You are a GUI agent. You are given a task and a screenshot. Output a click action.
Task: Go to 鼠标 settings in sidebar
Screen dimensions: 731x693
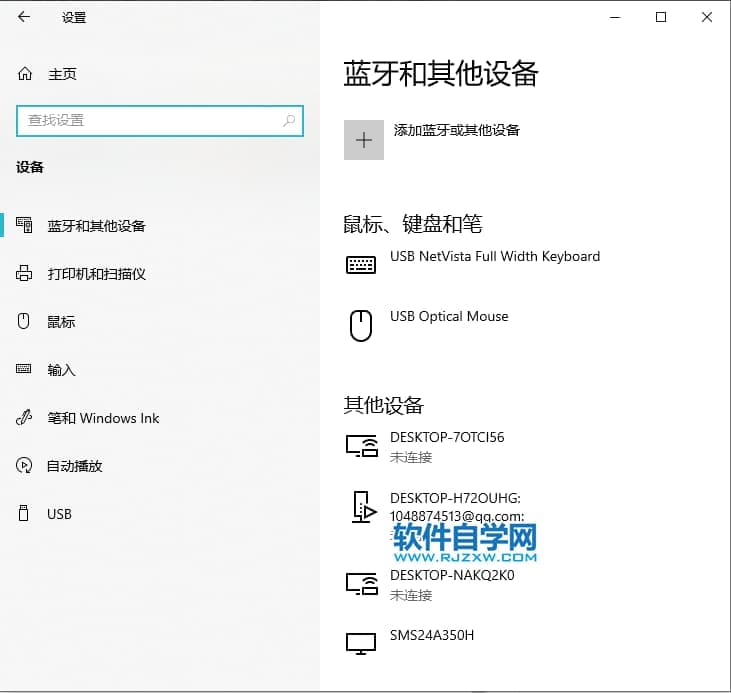point(61,322)
